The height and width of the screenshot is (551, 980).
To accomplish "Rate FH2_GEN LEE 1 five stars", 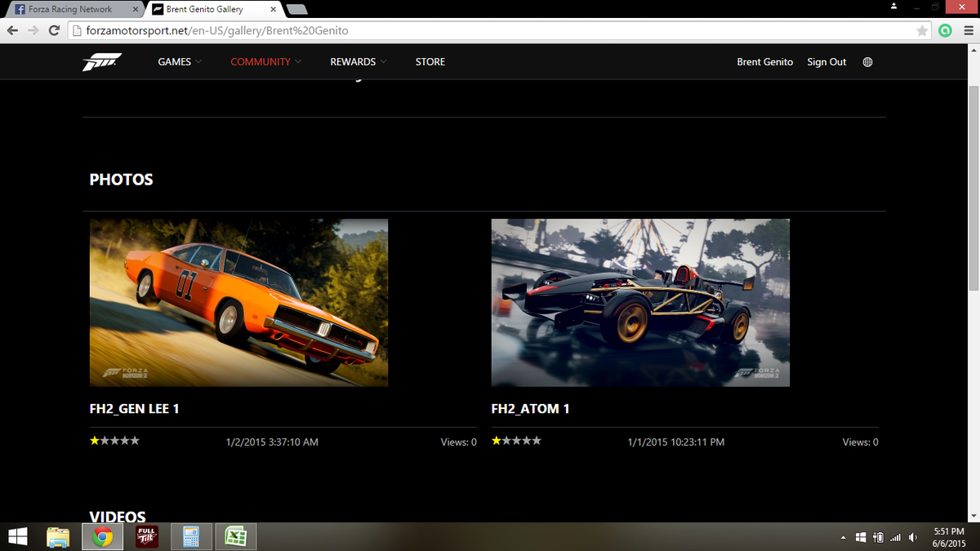I will point(135,441).
